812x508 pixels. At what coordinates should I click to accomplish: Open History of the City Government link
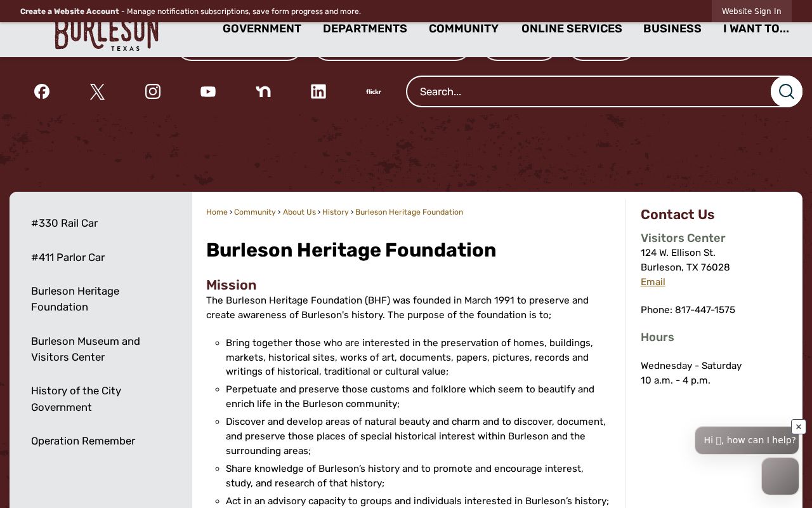point(76,399)
